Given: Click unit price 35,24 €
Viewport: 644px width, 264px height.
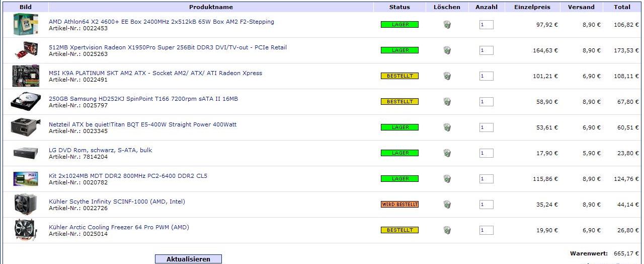Looking at the screenshot, I should [547, 205].
